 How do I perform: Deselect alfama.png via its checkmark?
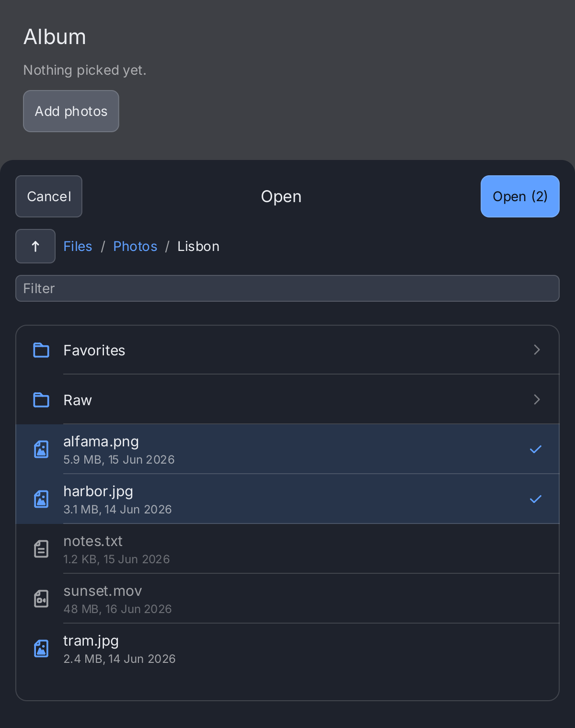[x=536, y=449]
